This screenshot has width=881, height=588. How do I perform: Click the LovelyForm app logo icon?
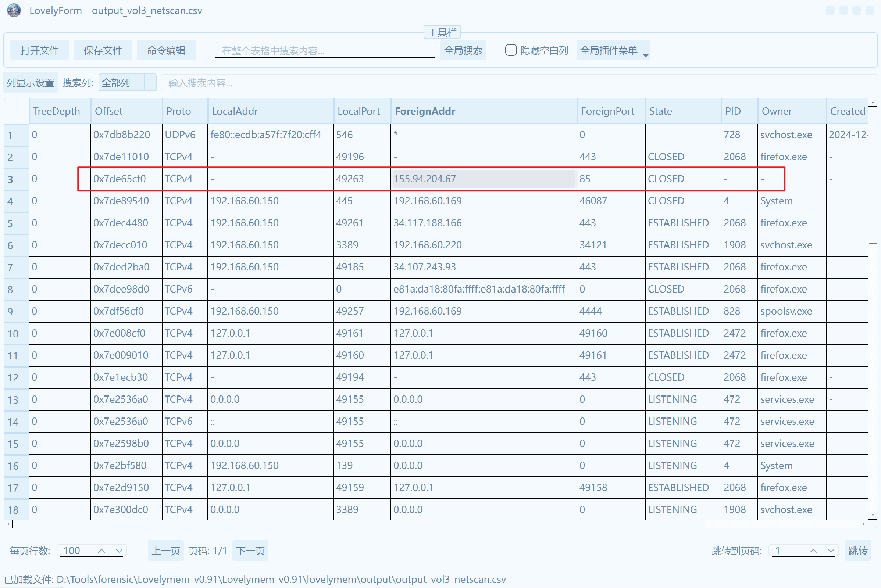click(x=14, y=10)
